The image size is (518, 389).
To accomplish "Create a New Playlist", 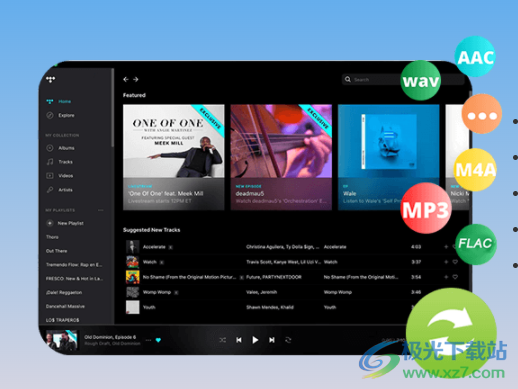I will [65, 223].
